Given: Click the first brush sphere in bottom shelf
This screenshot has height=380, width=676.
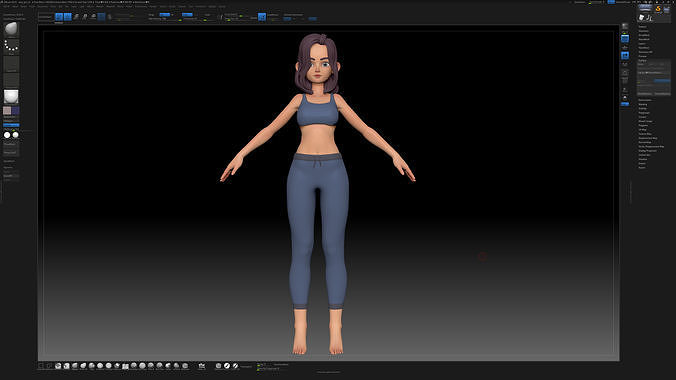Looking at the screenshot, I should (58, 366).
